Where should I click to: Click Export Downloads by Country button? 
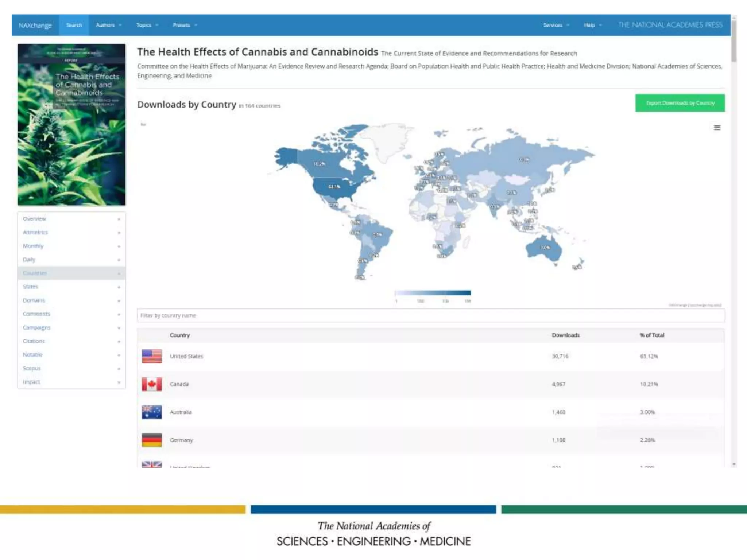pyautogui.click(x=680, y=103)
